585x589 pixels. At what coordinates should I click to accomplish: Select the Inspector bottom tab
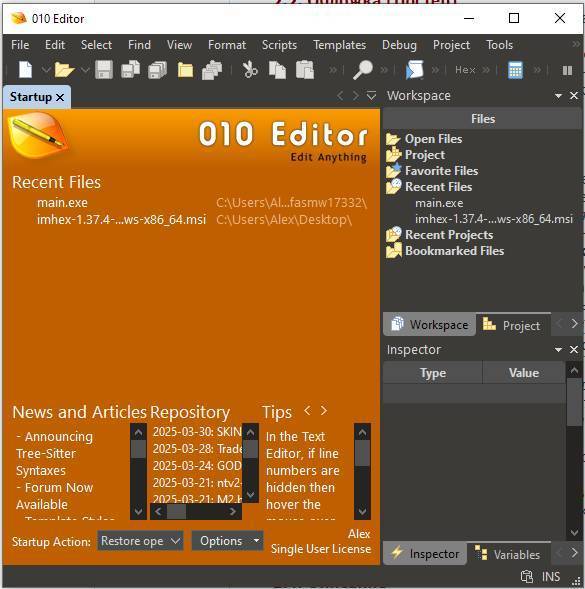point(425,554)
